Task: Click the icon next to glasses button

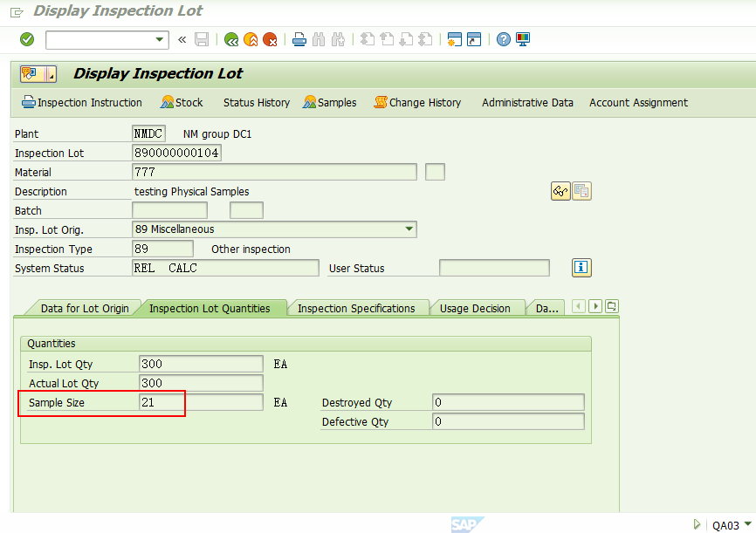Action: [x=581, y=191]
